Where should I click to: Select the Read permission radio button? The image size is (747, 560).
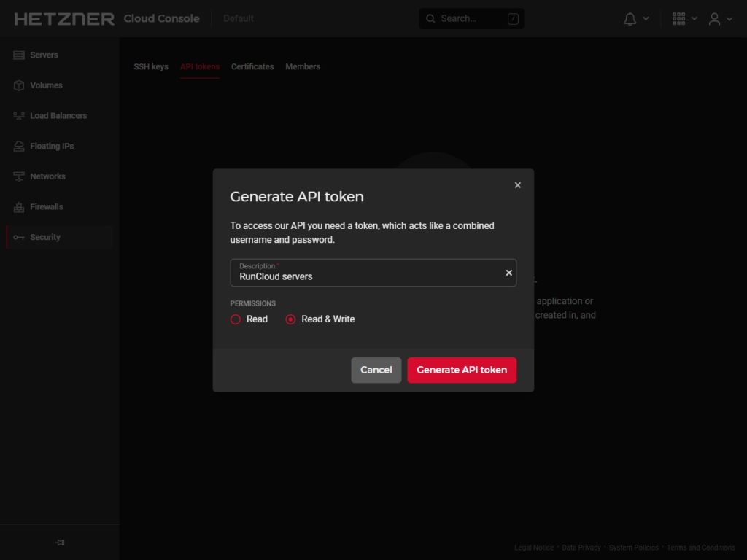click(x=236, y=319)
